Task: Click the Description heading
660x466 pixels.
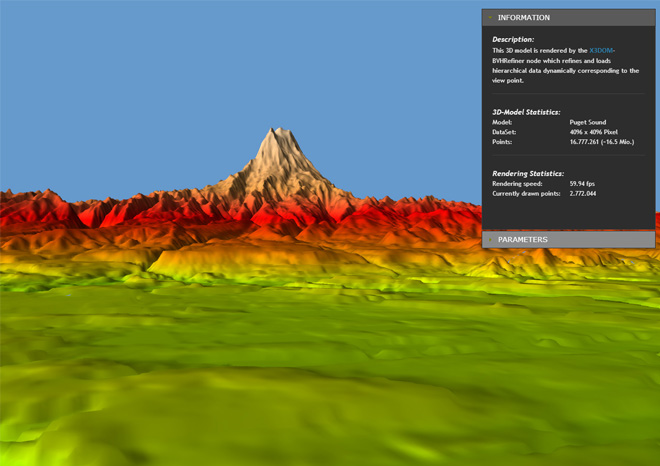Action: [x=513, y=39]
